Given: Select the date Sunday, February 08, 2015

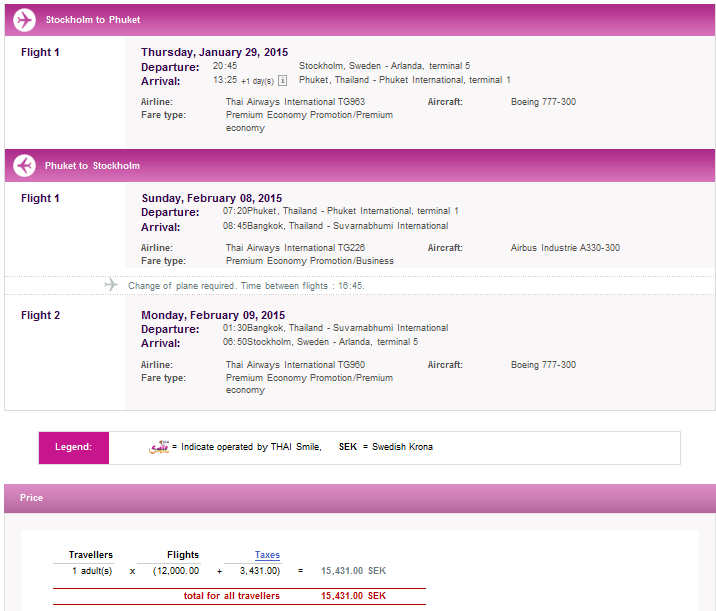Looking at the screenshot, I should click(211, 198).
